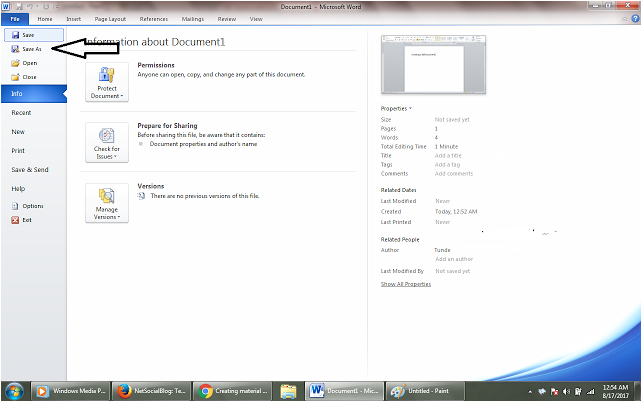Click the Windows Start orb
The image size is (644, 403).
pos(14,391)
